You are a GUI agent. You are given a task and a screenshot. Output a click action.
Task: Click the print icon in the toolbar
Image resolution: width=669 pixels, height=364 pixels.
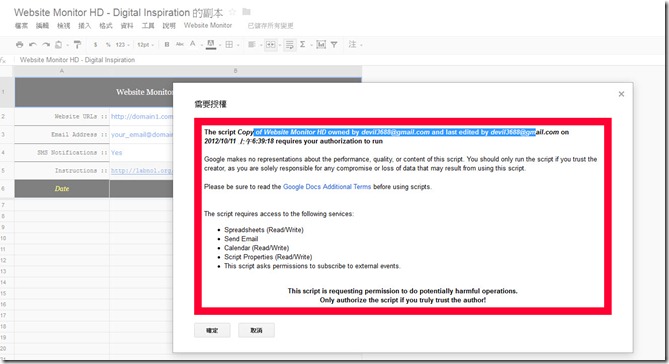click(x=20, y=44)
